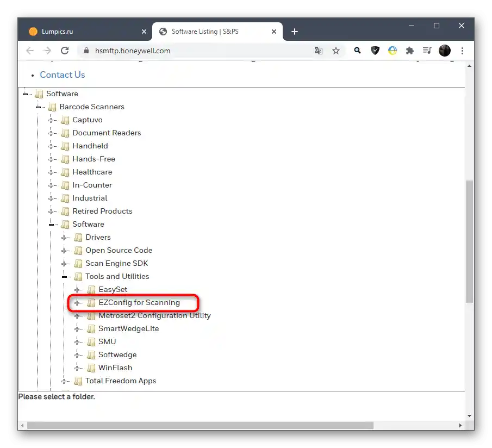492x448 pixels.
Task: Expand the Open Source Code folder
Action: click(x=64, y=251)
